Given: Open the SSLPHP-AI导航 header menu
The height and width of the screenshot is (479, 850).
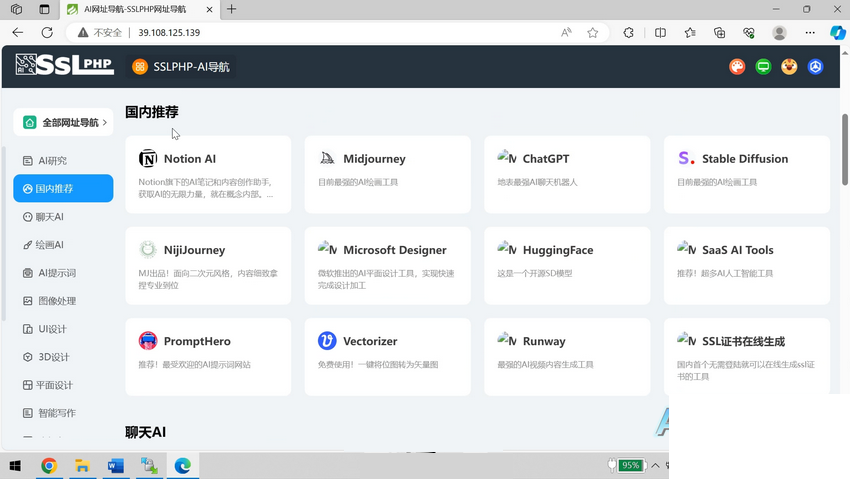Looking at the screenshot, I should (181, 67).
